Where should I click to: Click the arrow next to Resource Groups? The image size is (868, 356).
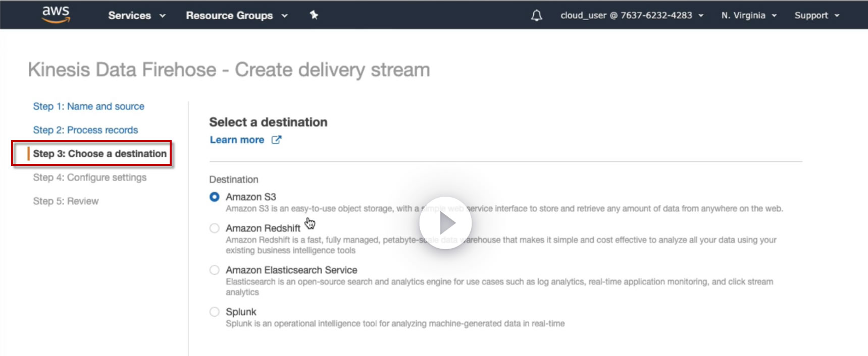click(285, 16)
